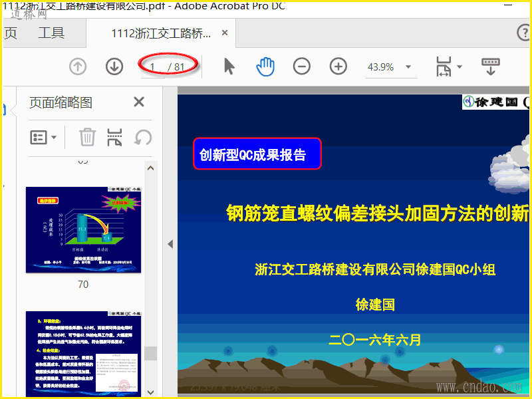Click the 二〇一六年六月 date text
Viewport: 532px width, 399px height.
(375, 340)
